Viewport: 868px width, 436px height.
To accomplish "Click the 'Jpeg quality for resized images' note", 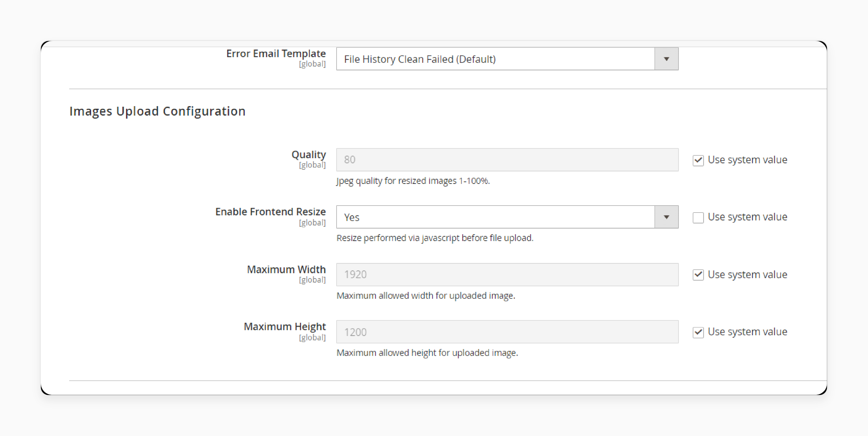I will [x=413, y=181].
